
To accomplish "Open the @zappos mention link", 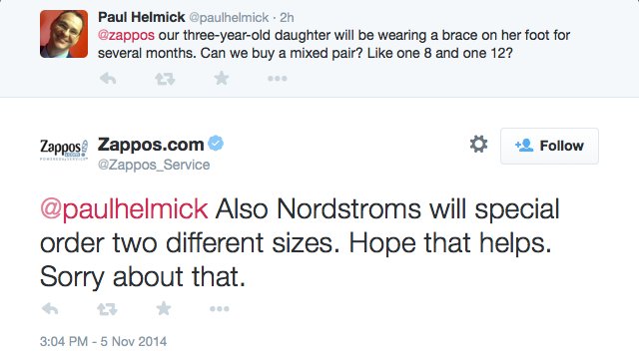I will click(x=126, y=35).
